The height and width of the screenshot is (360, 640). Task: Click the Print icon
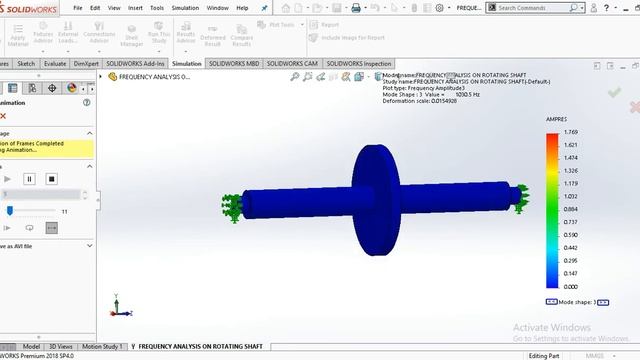356,8
